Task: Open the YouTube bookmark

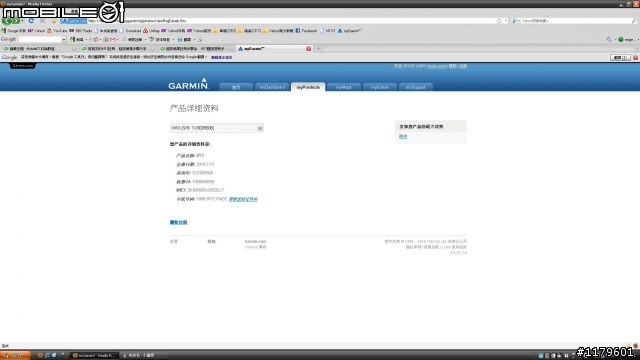Action: 57,31
